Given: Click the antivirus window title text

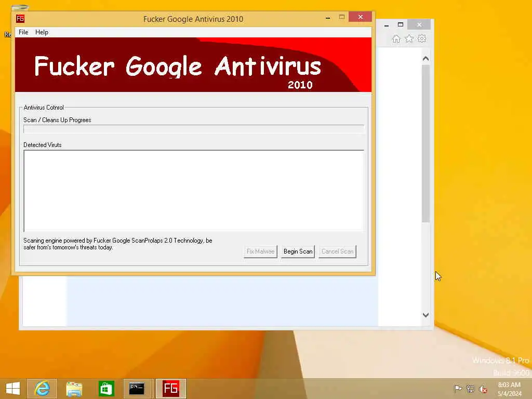Looking at the screenshot, I should coord(193,19).
